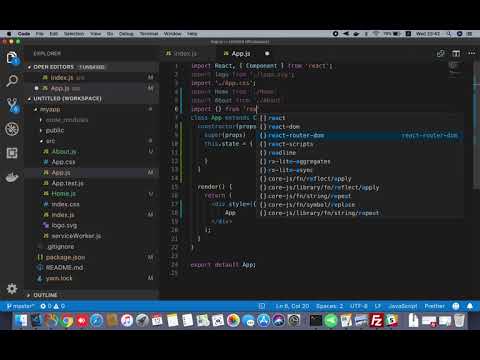
Task: Open the Manage settings gear
Action: pyautogui.click(x=12, y=288)
